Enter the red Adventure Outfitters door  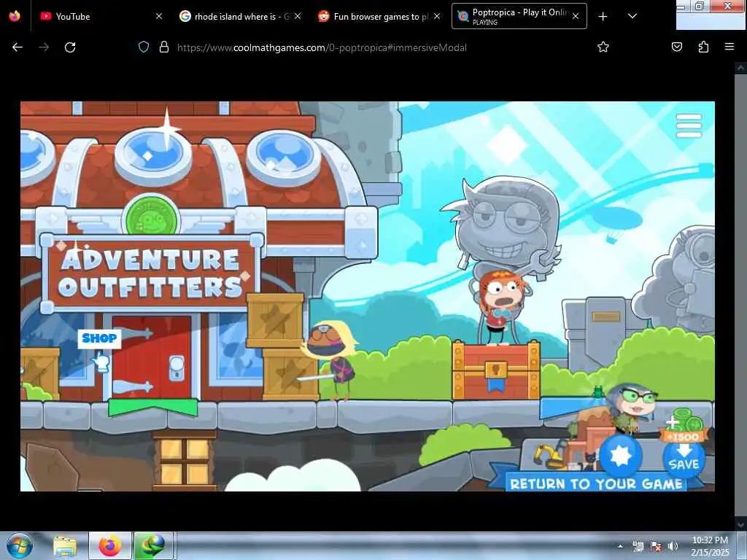[152, 357]
